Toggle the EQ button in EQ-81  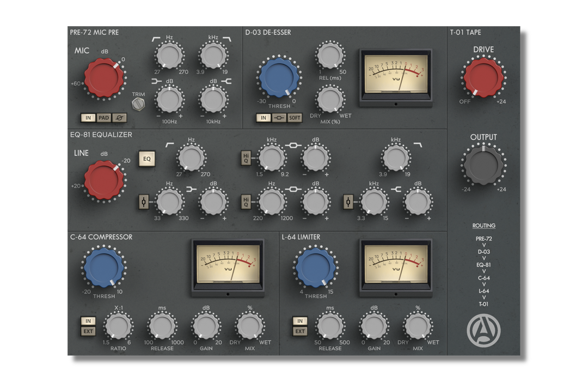[x=147, y=159]
